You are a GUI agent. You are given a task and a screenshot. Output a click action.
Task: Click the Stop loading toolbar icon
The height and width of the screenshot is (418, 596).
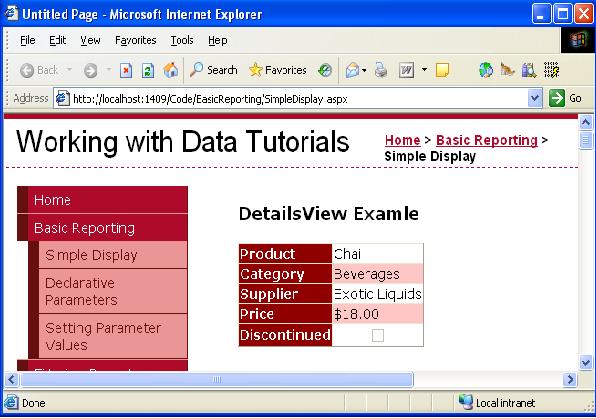(126, 70)
